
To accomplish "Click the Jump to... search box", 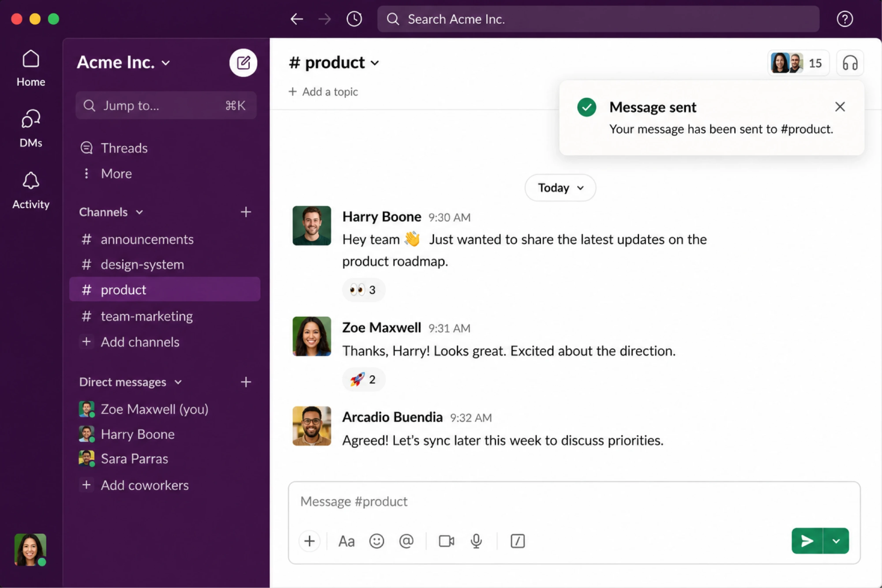I will (x=166, y=105).
